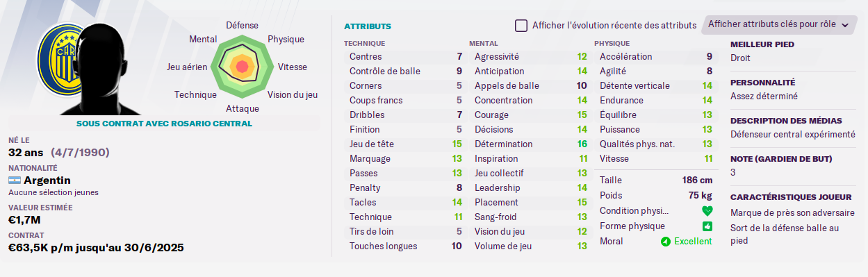Enable Afficher l'évolution récente des attributs checkbox
Screen dimensions: 868x277
pyautogui.click(x=521, y=25)
